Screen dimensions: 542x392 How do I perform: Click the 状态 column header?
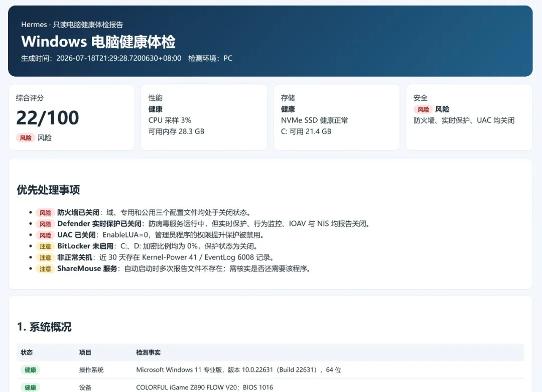pos(27,352)
